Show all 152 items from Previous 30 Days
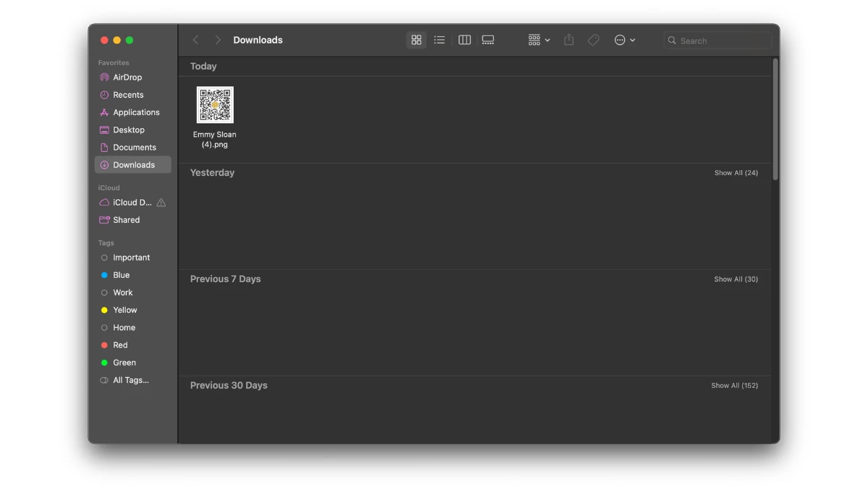The width and height of the screenshot is (868, 490). pyautogui.click(x=734, y=385)
